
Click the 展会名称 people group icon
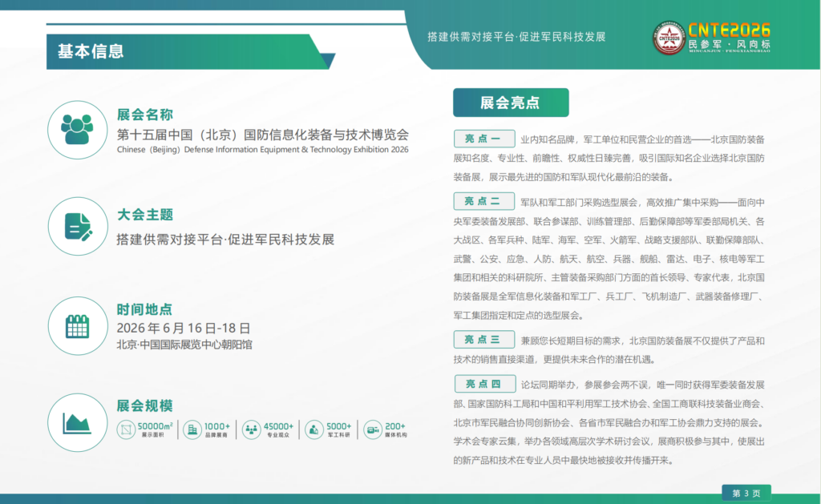[77, 130]
